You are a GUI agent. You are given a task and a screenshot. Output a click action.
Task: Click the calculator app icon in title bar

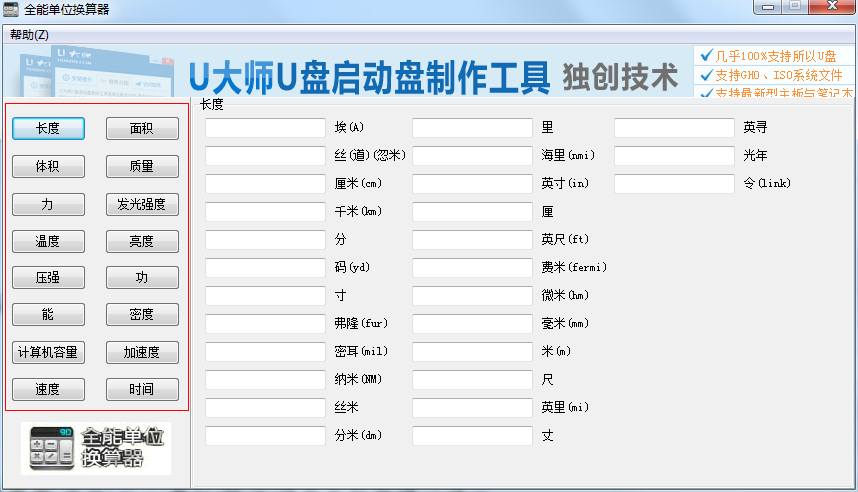(10, 9)
